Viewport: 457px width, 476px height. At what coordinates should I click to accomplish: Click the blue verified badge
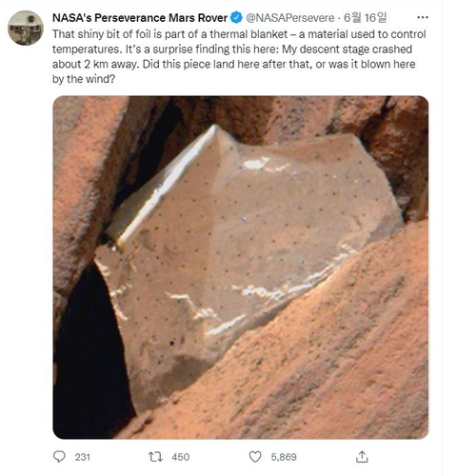[x=236, y=18]
